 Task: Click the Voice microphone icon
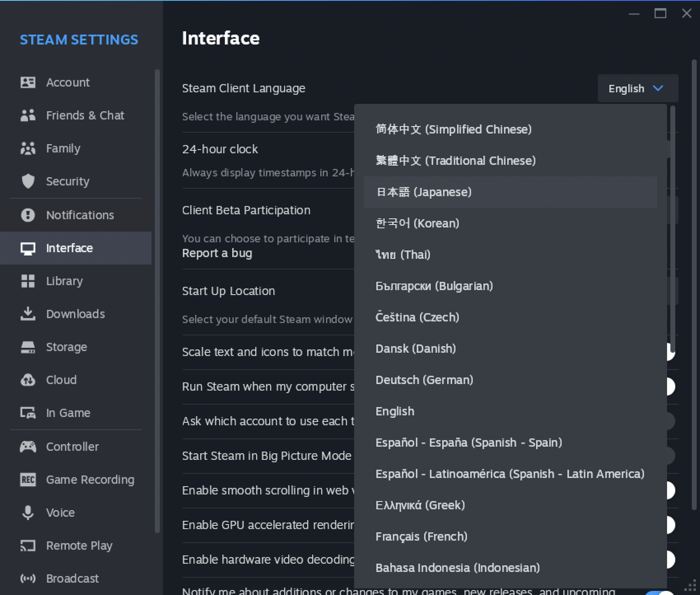point(28,513)
